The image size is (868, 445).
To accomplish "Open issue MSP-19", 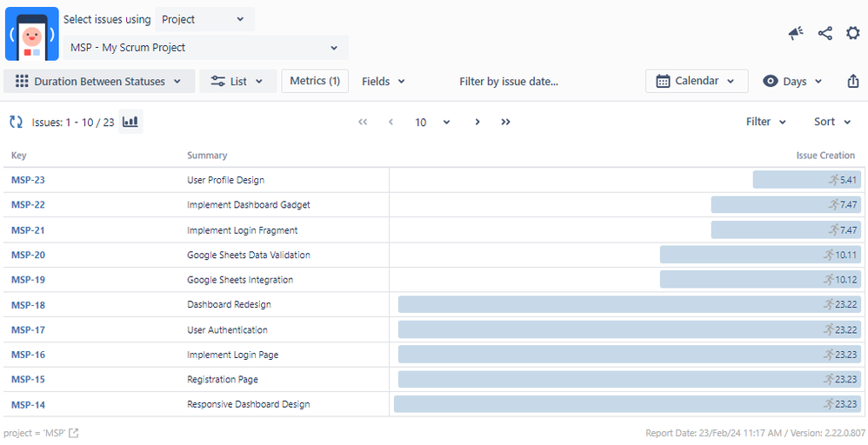I will tap(28, 280).
